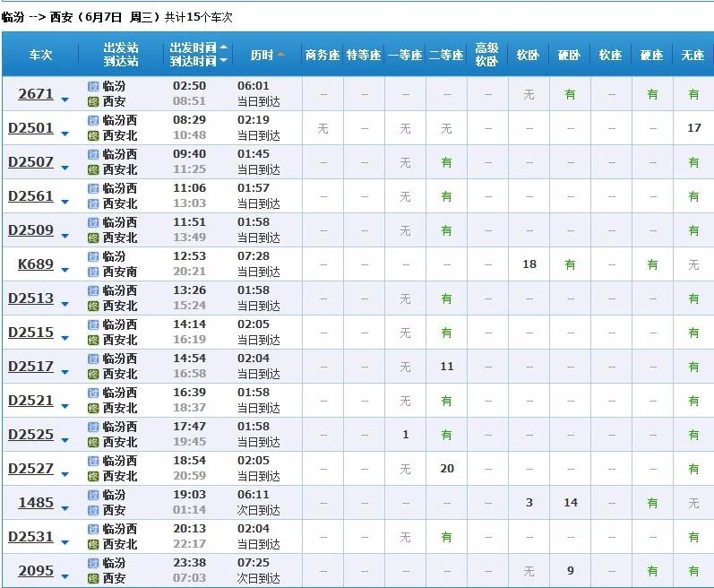Click the icon beside 临汾西 in row D2531
This screenshot has height=588, width=714.
(93, 529)
